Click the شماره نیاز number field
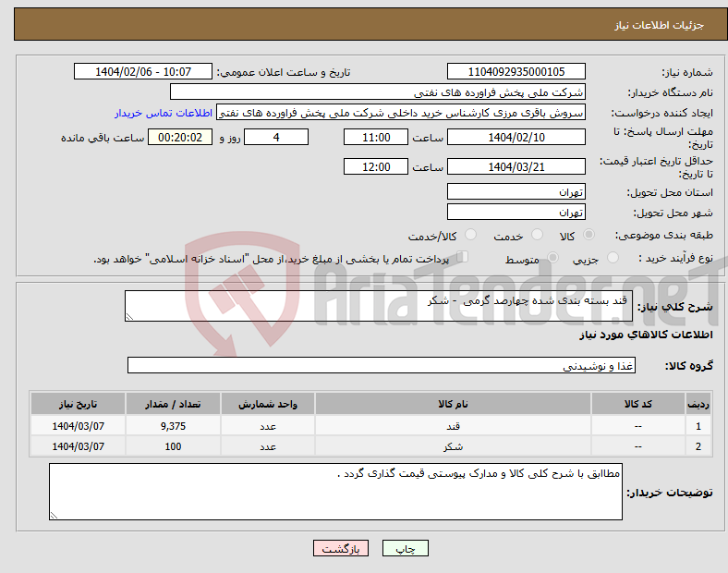This screenshot has width=728, height=573. pos(516,71)
